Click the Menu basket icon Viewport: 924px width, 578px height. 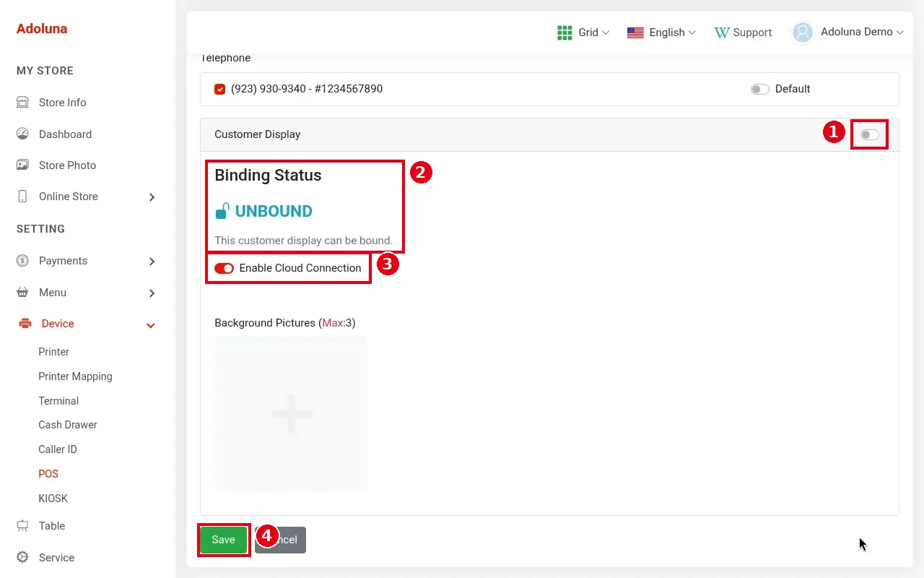[x=22, y=293]
